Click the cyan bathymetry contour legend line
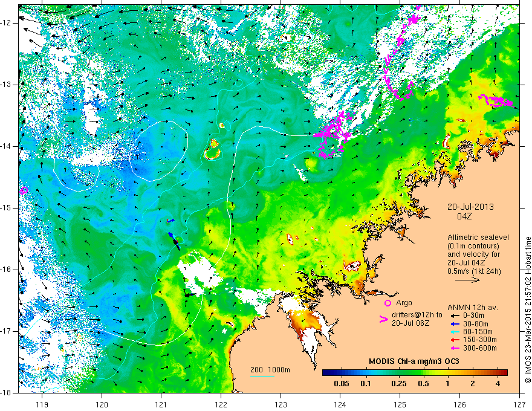 [262, 376]
